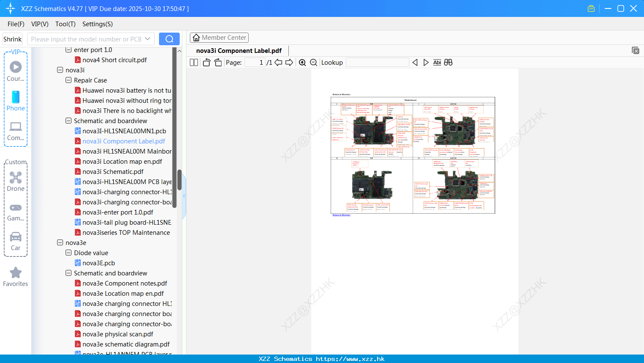This screenshot has width=644, height=363.
Task: Collapse the nova3i tree node
Action: click(x=60, y=70)
